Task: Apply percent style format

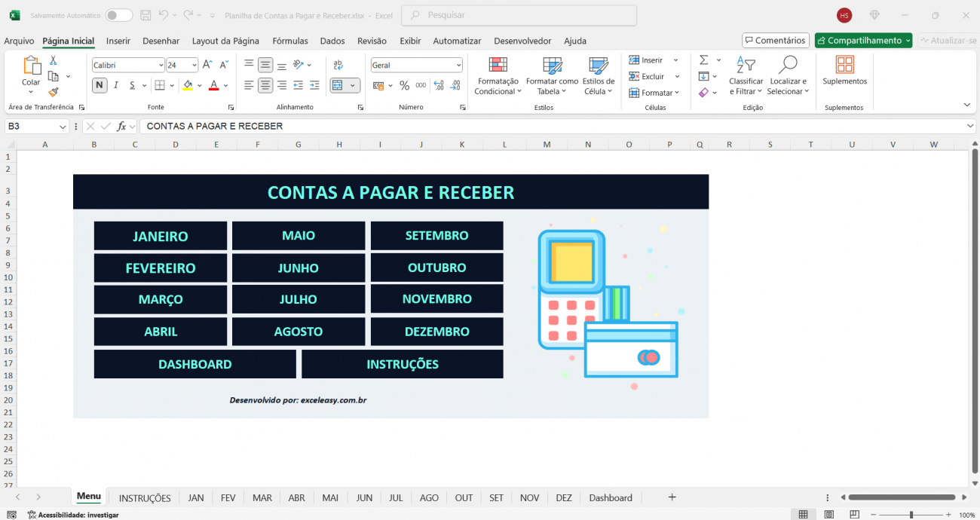Action: tap(404, 85)
